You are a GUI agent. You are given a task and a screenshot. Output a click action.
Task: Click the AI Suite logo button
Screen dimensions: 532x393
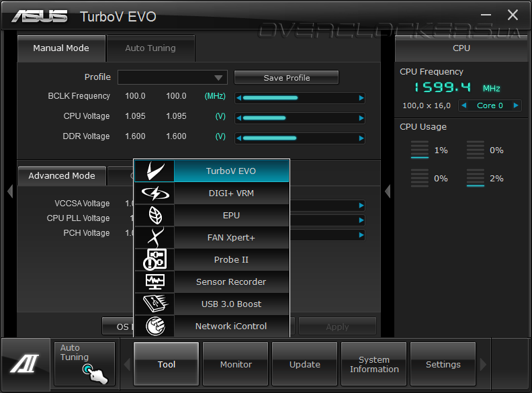[25, 364]
